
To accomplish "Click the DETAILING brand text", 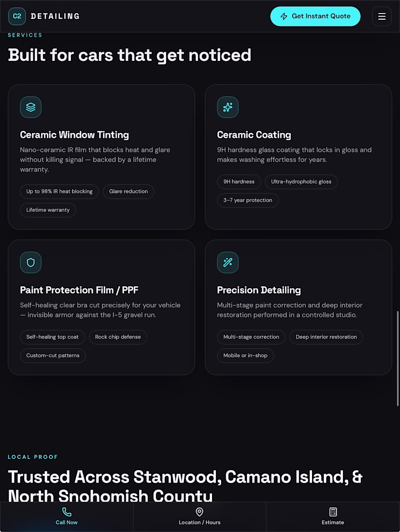I will [x=55, y=16].
